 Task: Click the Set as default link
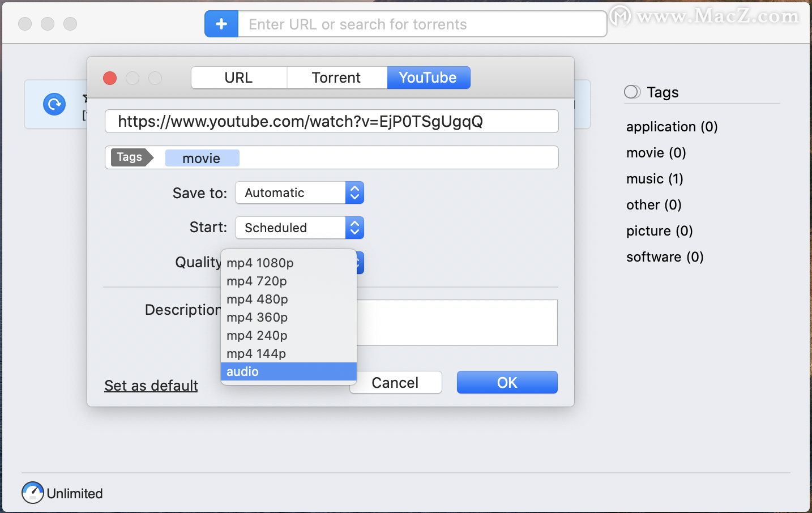tap(151, 386)
